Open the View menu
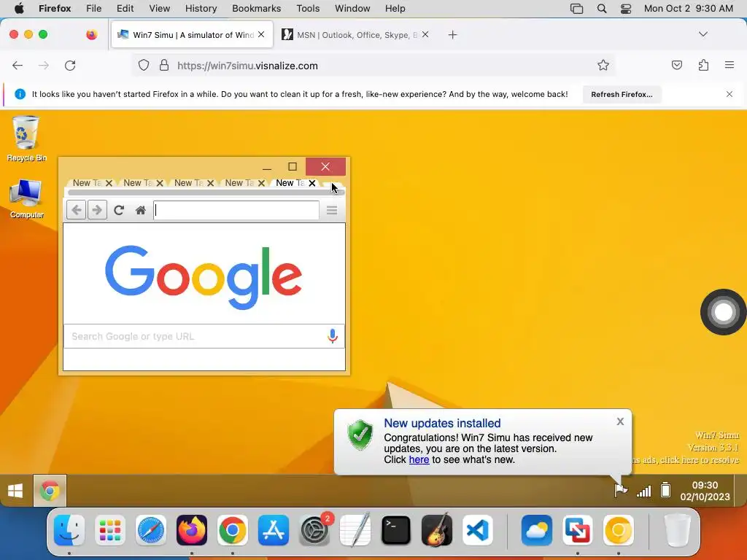The height and width of the screenshot is (560, 747). click(x=159, y=9)
